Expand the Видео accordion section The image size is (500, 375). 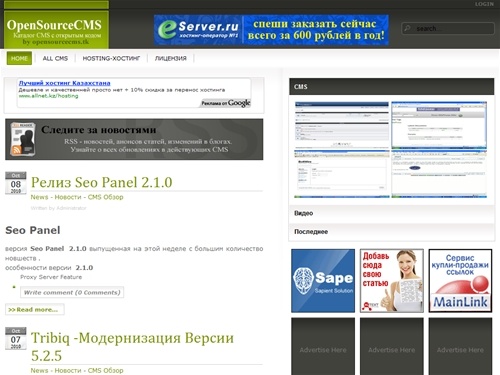pyautogui.click(x=392, y=213)
